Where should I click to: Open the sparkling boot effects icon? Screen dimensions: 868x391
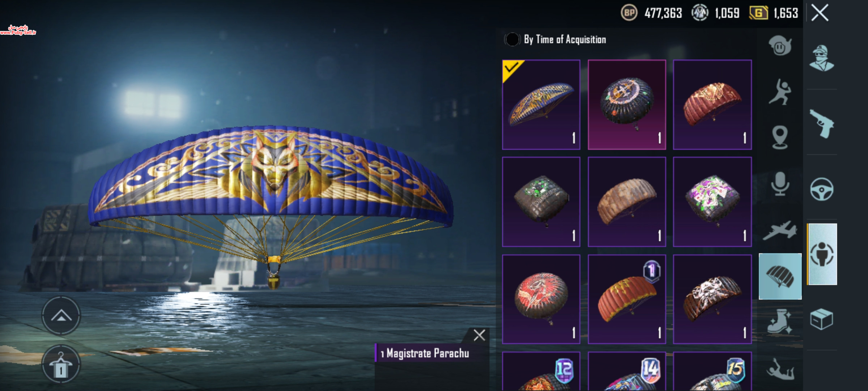(x=780, y=321)
